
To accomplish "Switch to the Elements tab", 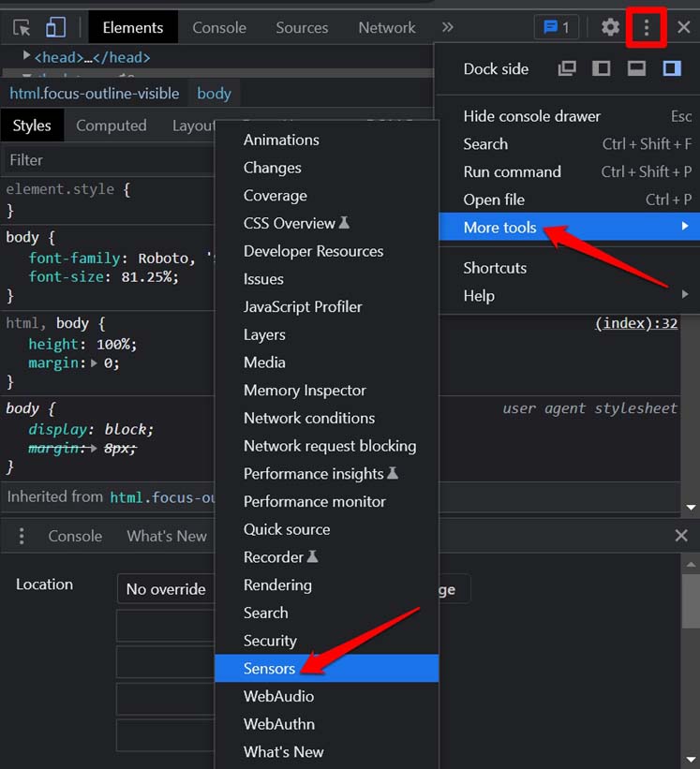I will point(133,27).
